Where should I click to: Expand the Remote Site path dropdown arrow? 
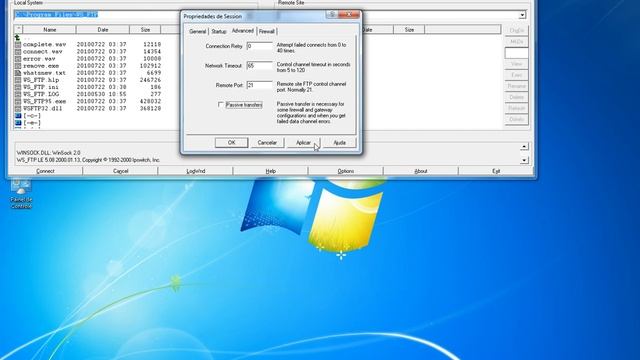pyautogui.click(x=522, y=15)
